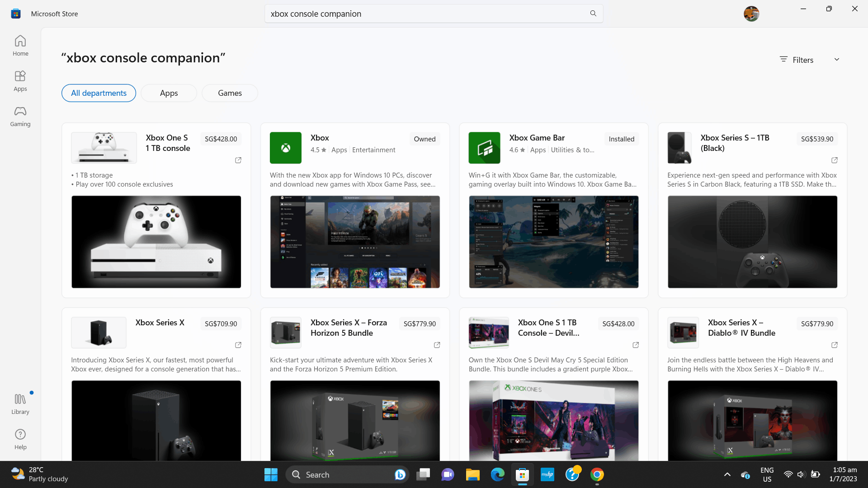Click user profile avatar icon
This screenshot has width=868, height=488.
[x=750, y=13]
